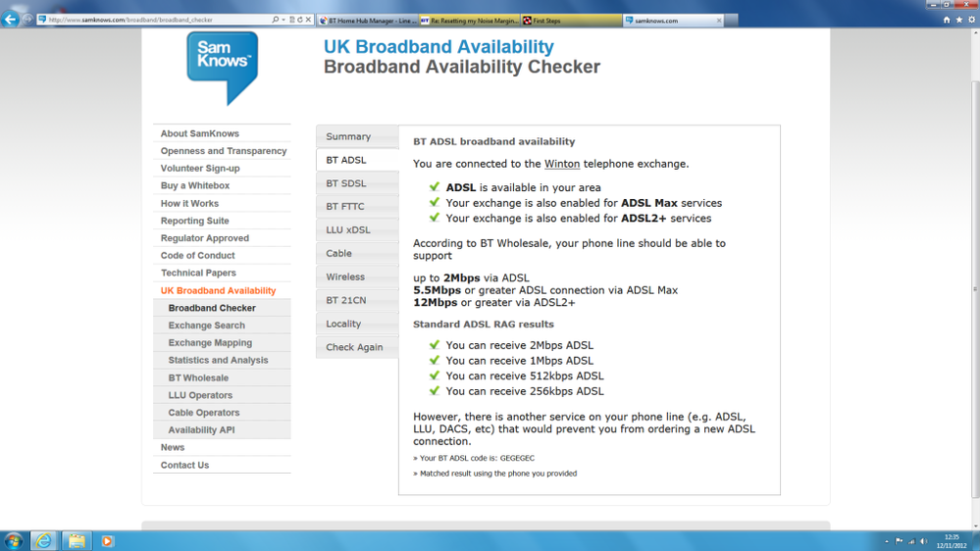Open the Favorites star icon
Image resolution: width=980 pixels, height=551 pixels.
click(x=959, y=20)
